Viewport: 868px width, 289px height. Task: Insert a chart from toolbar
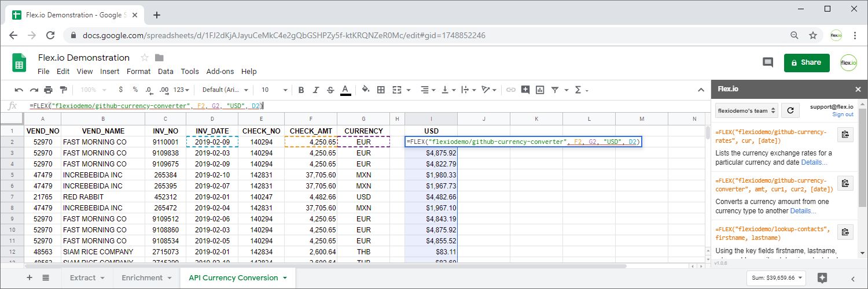pyautogui.click(x=540, y=90)
